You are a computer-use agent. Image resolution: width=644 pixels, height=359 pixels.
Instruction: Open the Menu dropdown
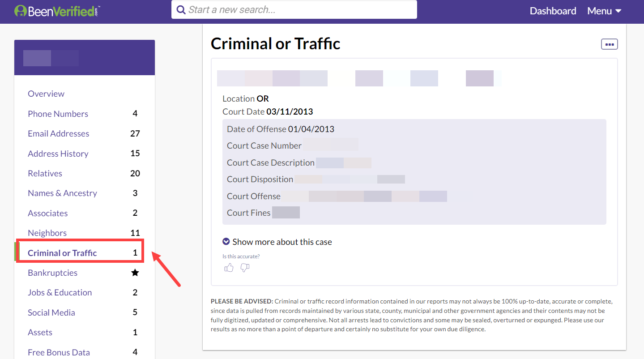tap(604, 11)
